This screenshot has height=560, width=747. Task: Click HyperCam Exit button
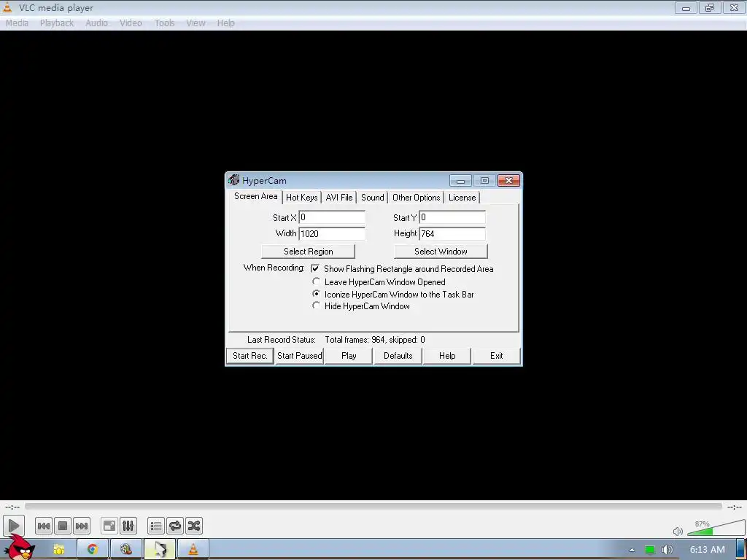tap(496, 356)
